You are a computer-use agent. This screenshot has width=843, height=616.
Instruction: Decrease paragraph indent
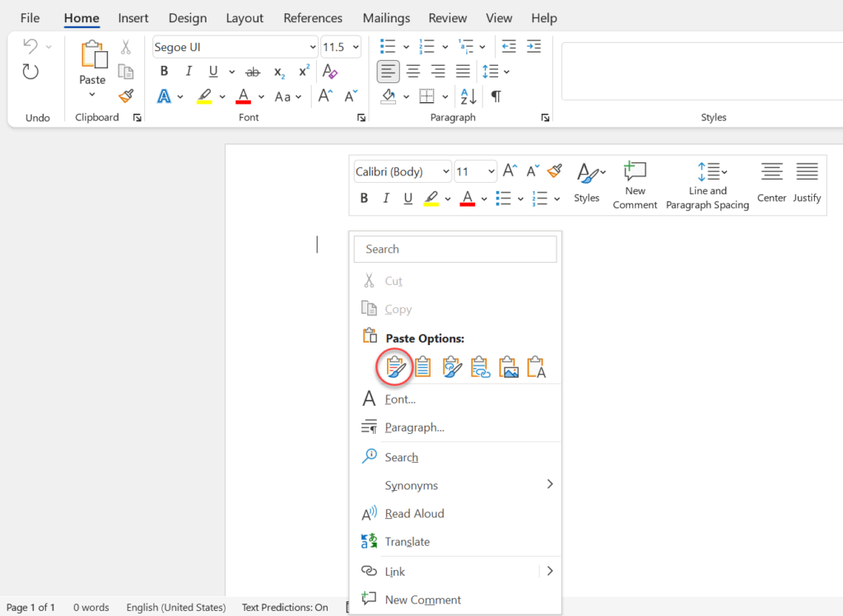[x=509, y=47]
